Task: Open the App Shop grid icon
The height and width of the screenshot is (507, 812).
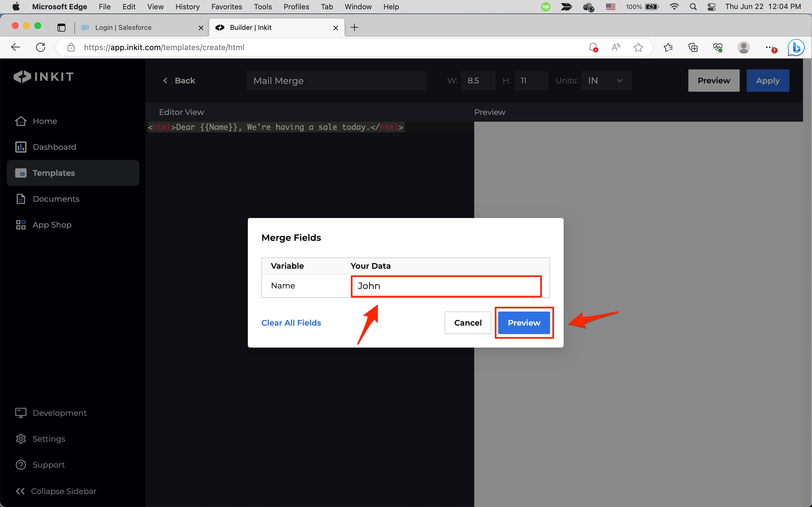Action: point(21,225)
